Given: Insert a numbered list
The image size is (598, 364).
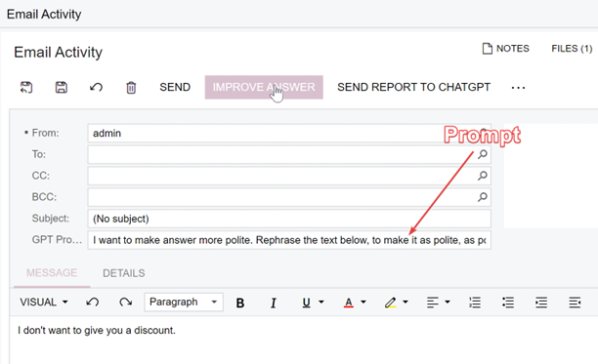Looking at the screenshot, I should pos(475,303).
